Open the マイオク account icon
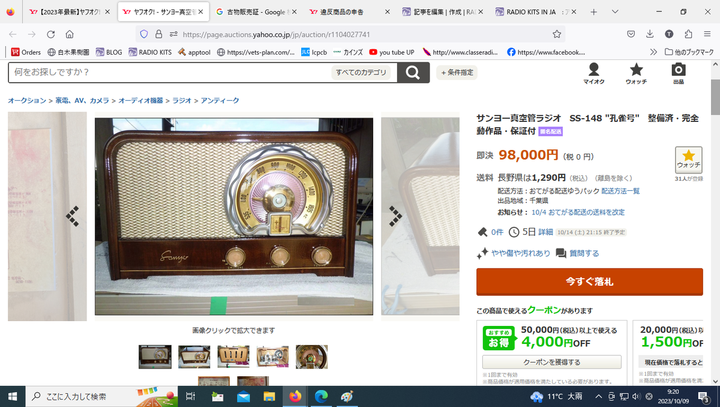The height and width of the screenshot is (407, 720). point(594,73)
